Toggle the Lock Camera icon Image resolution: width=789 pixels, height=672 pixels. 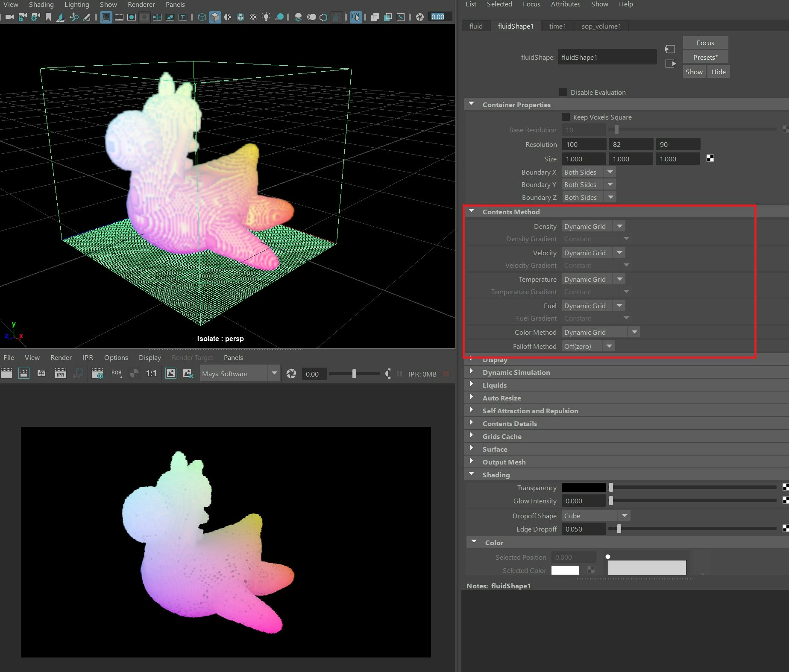23,17
